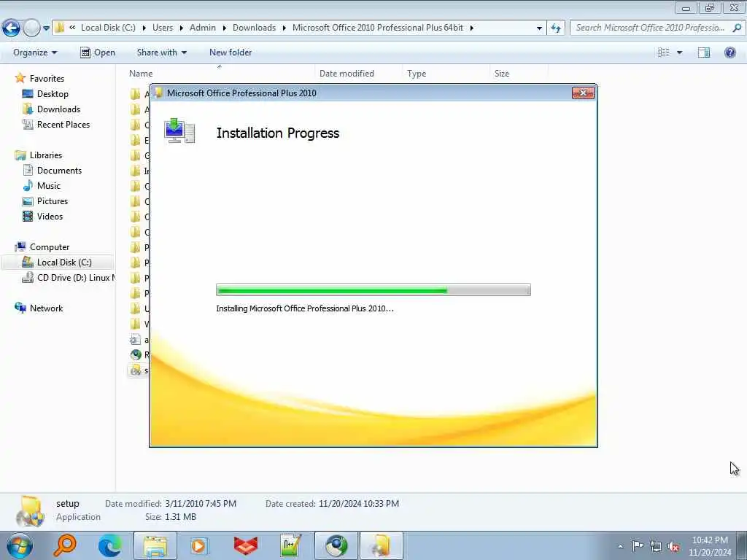Click the setup application icon in details pane
The width and height of the screenshot is (747, 560).
pyautogui.click(x=30, y=511)
